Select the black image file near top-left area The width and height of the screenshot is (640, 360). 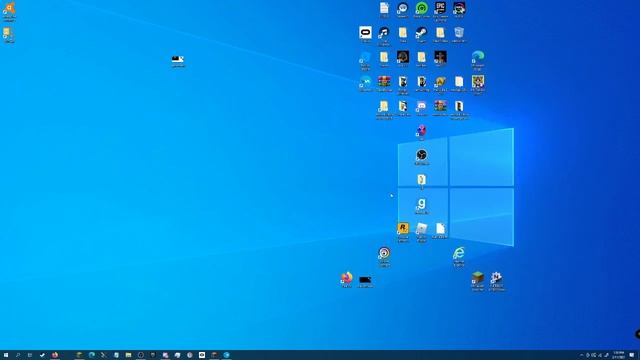[x=178, y=61]
